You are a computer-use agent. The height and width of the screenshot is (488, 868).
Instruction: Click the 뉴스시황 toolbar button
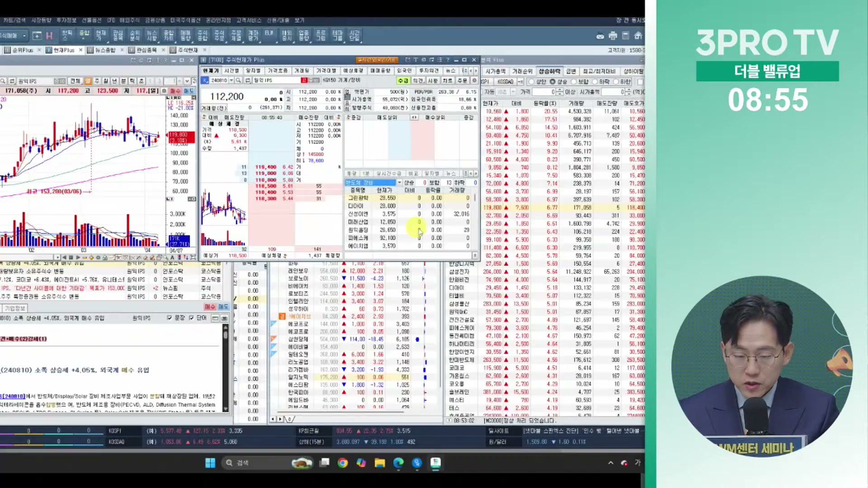click(x=152, y=36)
